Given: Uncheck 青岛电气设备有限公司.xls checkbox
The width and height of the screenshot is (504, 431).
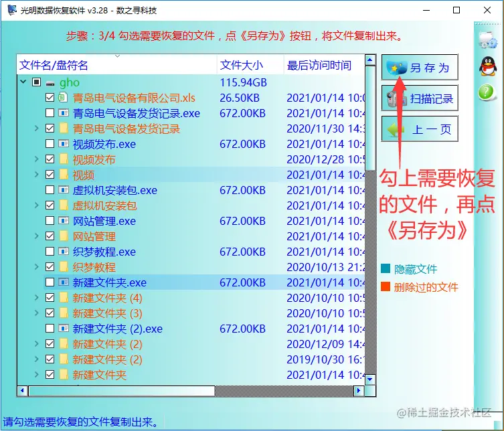Looking at the screenshot, I should coord(50,98).
